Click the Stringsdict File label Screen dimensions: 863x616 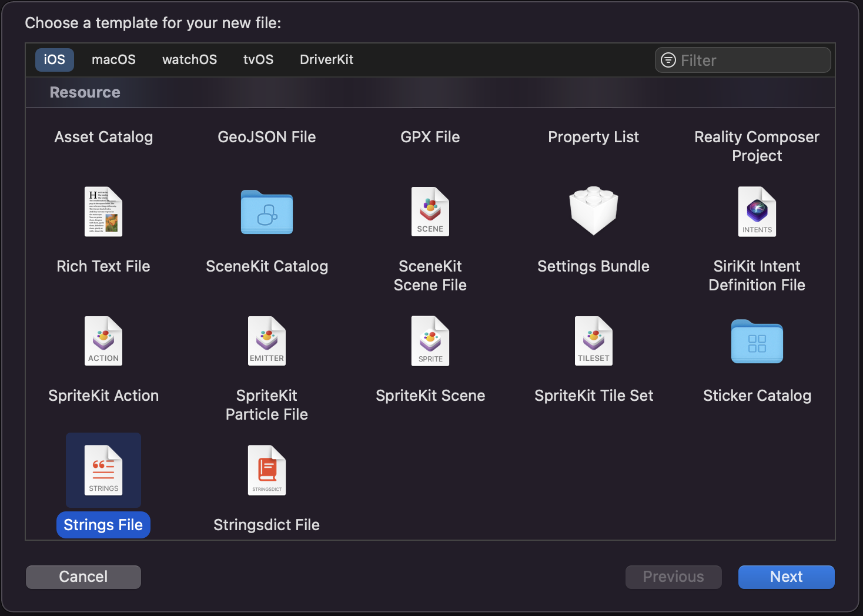click(267, 525)
